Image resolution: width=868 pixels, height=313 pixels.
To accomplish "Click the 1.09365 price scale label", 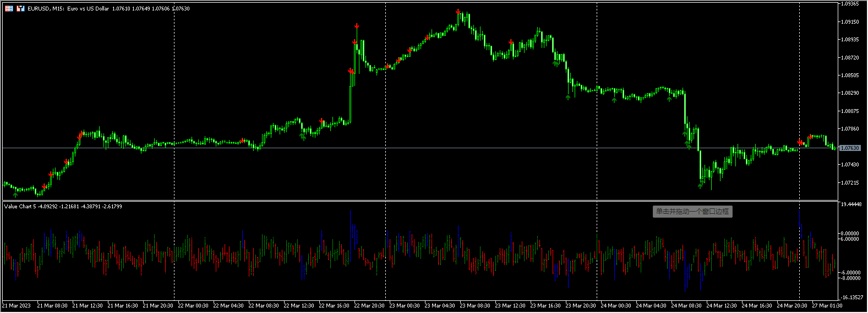I will point(850,4).
